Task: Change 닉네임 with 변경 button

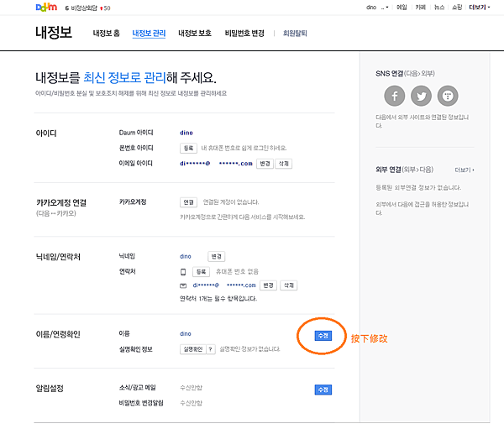Action: point(217,256)
